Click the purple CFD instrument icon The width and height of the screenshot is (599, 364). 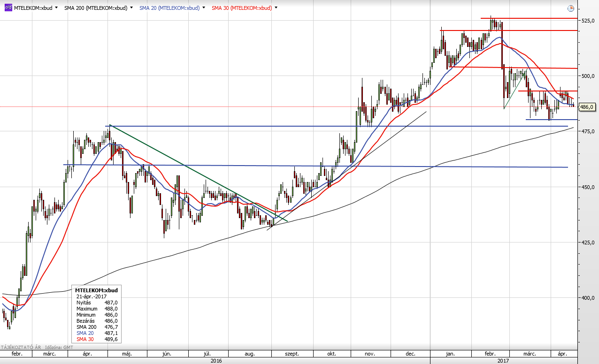pyautogui.click(x=8, y=8)
